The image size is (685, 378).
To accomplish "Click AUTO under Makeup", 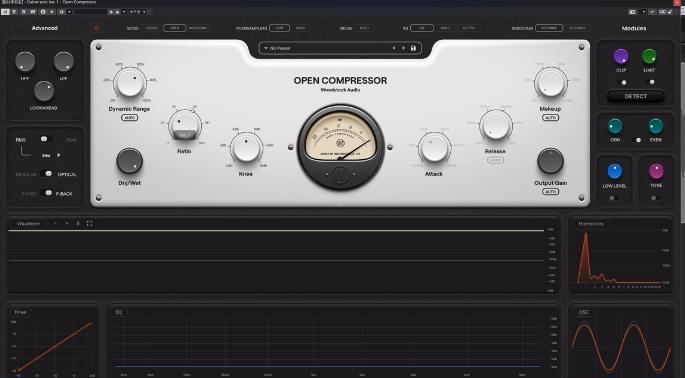I will pyautogui.click(x=550, y=118).
